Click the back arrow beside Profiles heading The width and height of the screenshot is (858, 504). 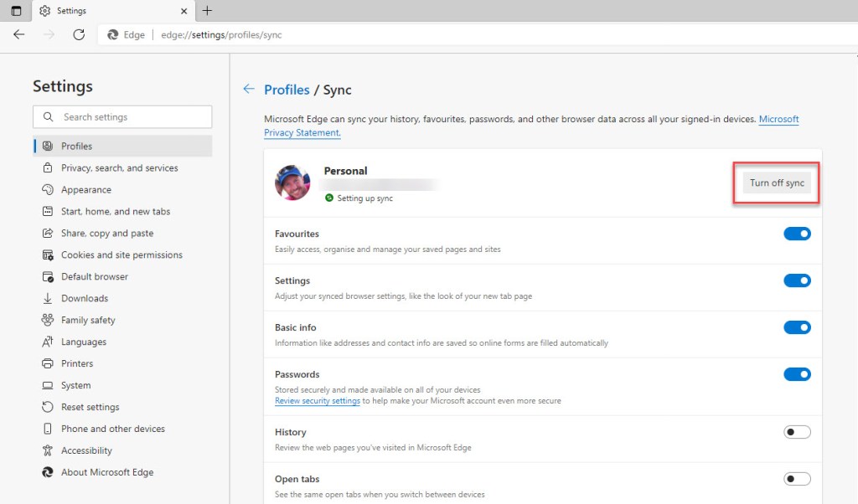(x=248, y=89)
